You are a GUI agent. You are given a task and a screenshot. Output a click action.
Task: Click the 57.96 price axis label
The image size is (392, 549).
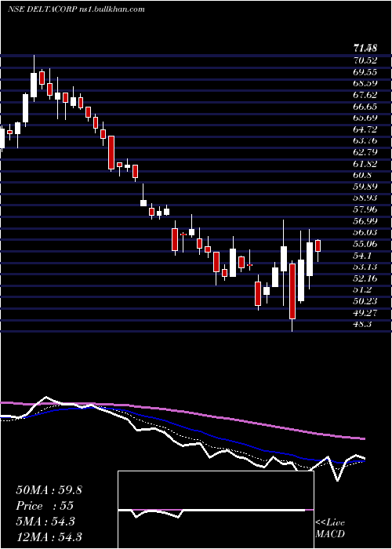(365, 209)
